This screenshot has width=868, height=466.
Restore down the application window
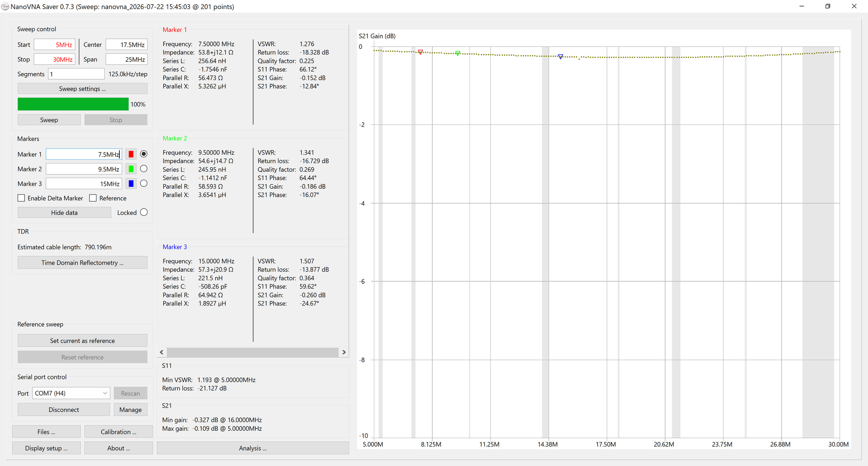pos(828,6)
